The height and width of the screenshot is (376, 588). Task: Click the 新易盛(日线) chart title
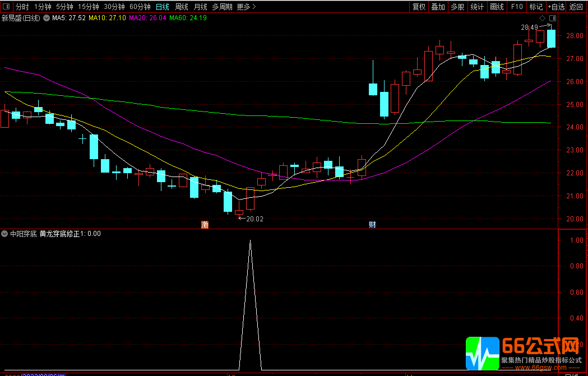(x=21, y=18)
